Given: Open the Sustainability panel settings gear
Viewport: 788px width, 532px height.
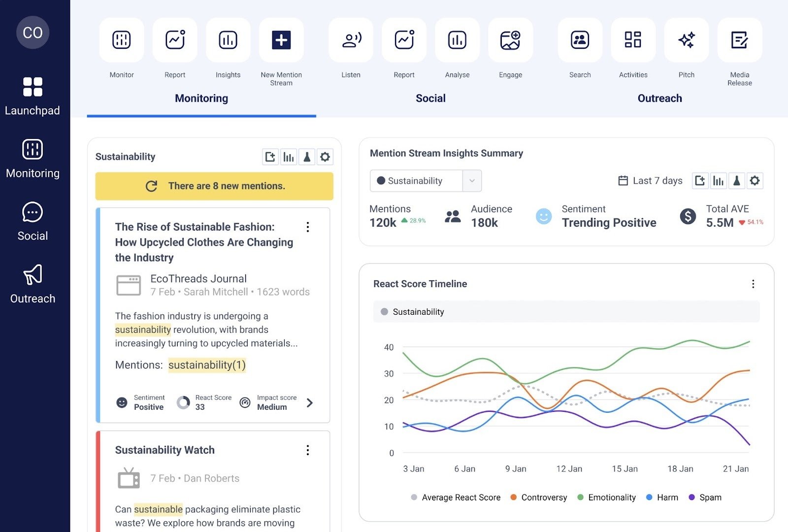Looking at the screenshot, I should coord(325,157).
